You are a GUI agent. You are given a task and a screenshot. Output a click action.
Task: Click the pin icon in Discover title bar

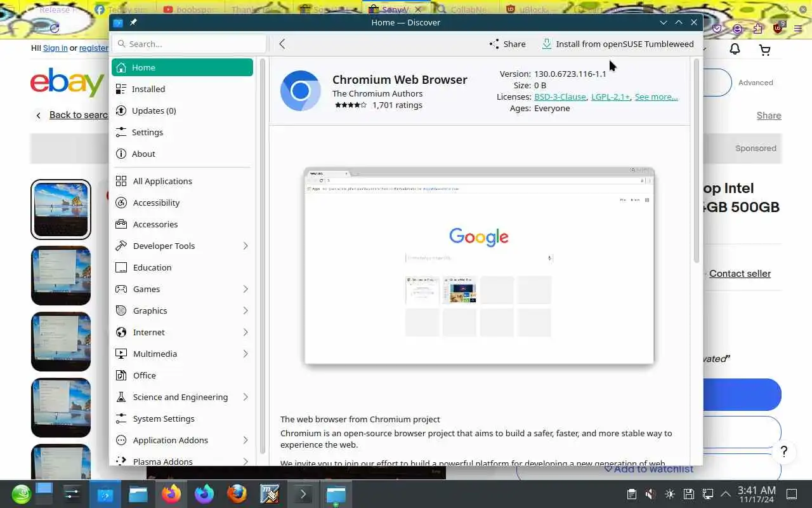[133, 22]
